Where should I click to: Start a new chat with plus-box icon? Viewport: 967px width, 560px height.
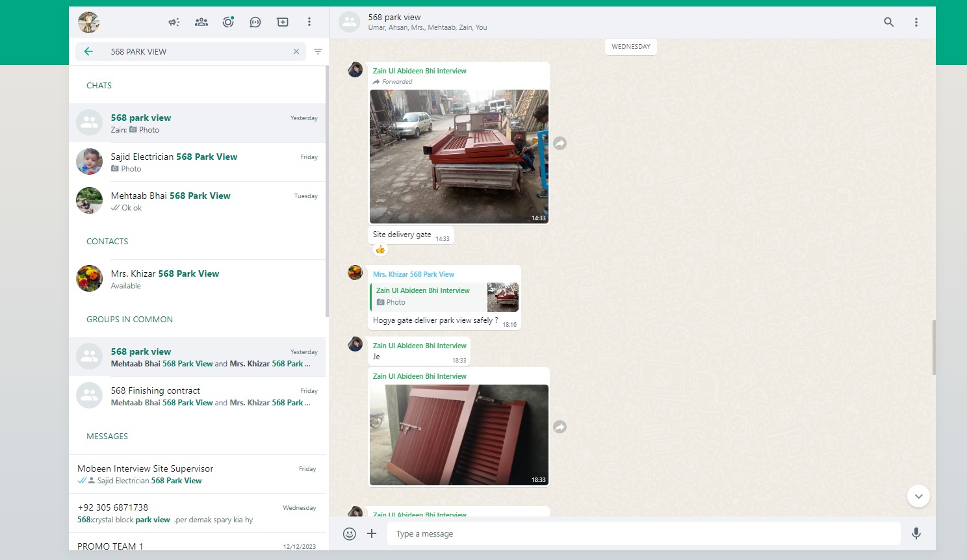pyautogui.click(x=283, y=22)
